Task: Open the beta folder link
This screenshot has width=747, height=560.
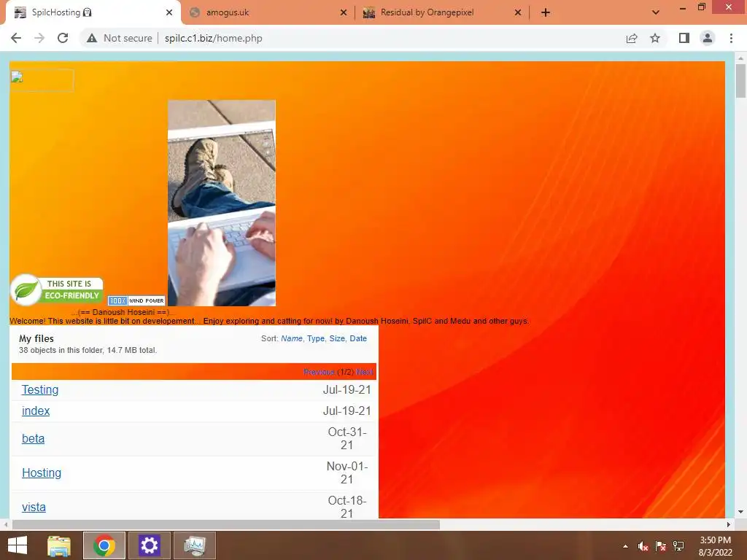Action: click(x=33, y=438)
